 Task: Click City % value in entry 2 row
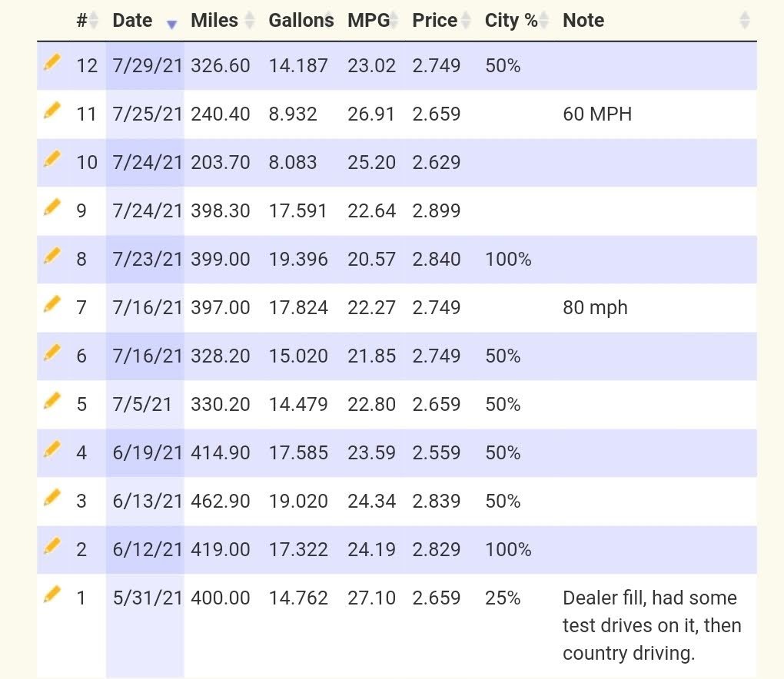(508, 550)
